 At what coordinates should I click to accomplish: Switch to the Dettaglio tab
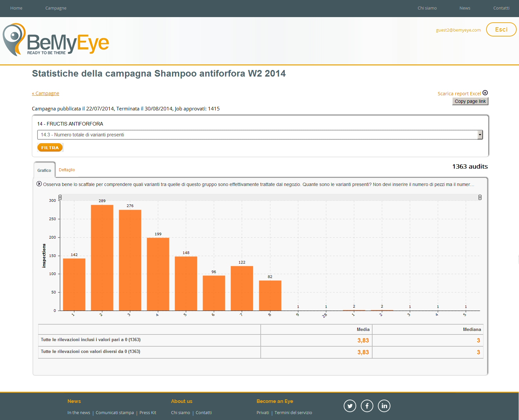pyautogui.click(x=67, y=170)
